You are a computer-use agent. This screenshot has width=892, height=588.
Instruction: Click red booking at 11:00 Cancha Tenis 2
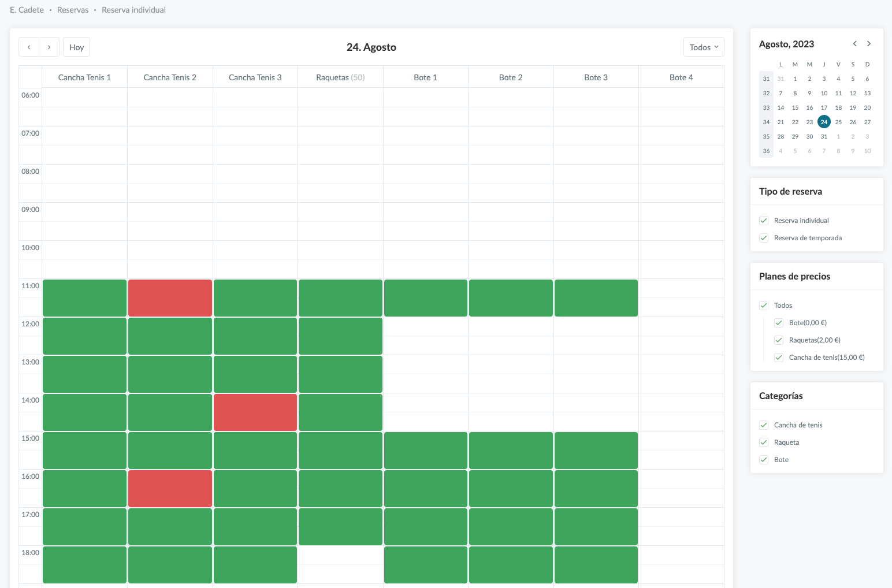coord(170,298)
